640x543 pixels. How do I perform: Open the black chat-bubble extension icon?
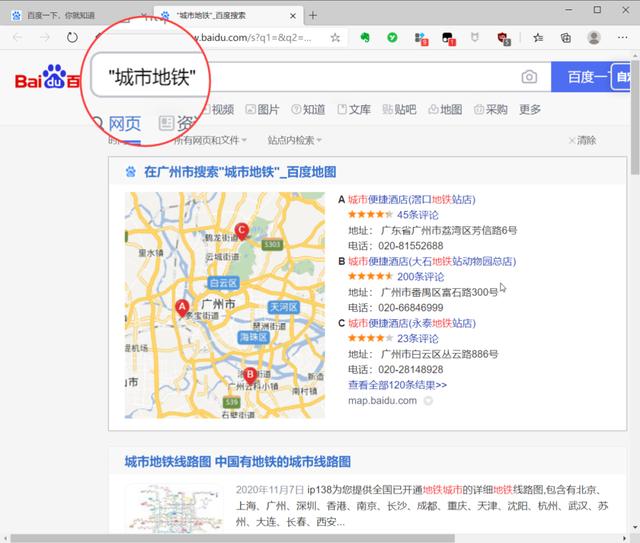coord(449,39)
